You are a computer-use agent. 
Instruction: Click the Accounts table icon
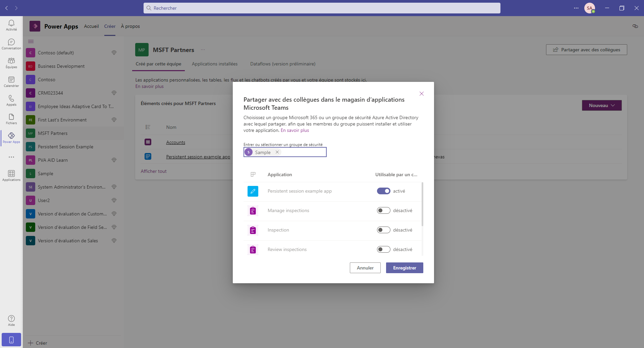point(148,142)
